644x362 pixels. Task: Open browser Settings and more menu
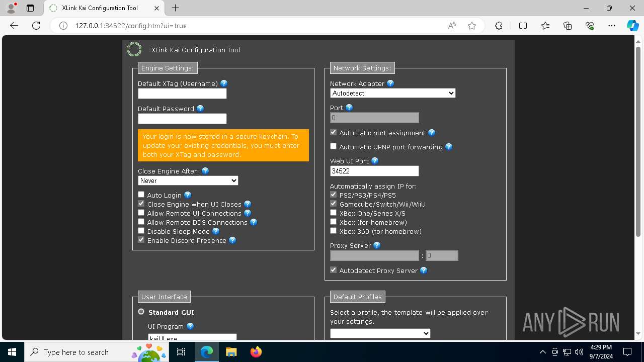[x=612, y=26]
